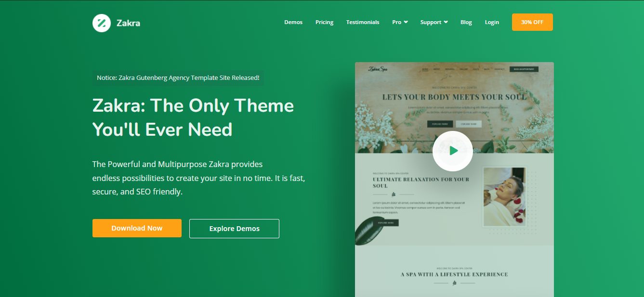The height and width of the screenshot is (297, 644).
Task: Expand the Support dropdown menu
Action: 434,22
